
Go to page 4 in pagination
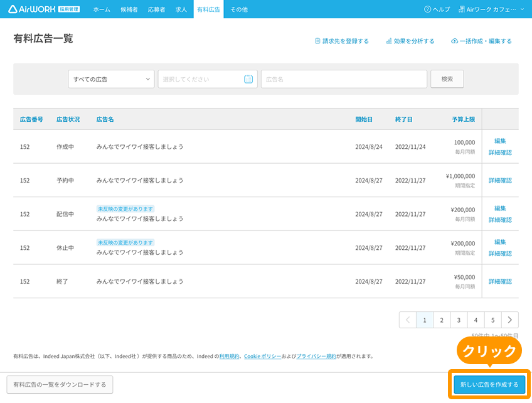click(476, 320)
